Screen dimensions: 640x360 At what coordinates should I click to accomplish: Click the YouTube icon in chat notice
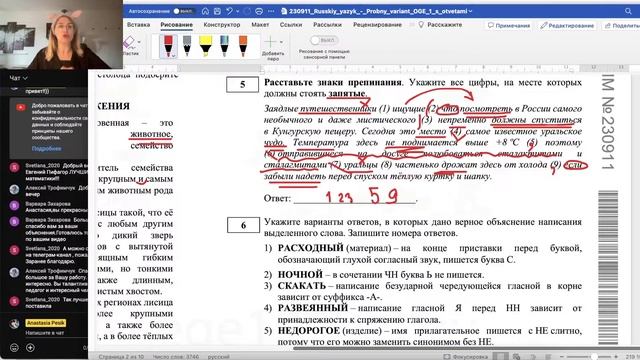pyautogui.click(x=21, y=107)
